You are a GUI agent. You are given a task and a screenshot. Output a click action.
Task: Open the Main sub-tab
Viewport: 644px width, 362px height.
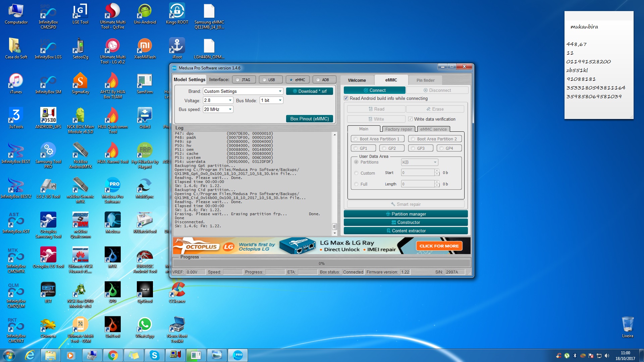pos(364,129)
